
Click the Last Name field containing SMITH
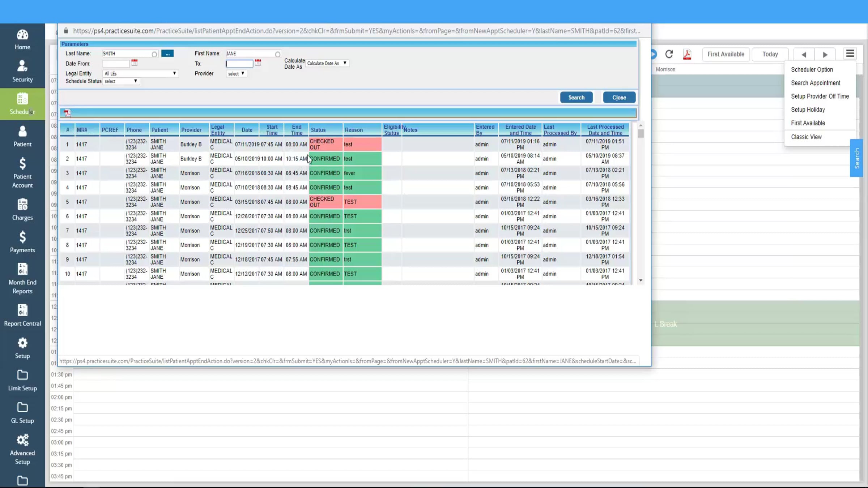click(x=130, y=53)
